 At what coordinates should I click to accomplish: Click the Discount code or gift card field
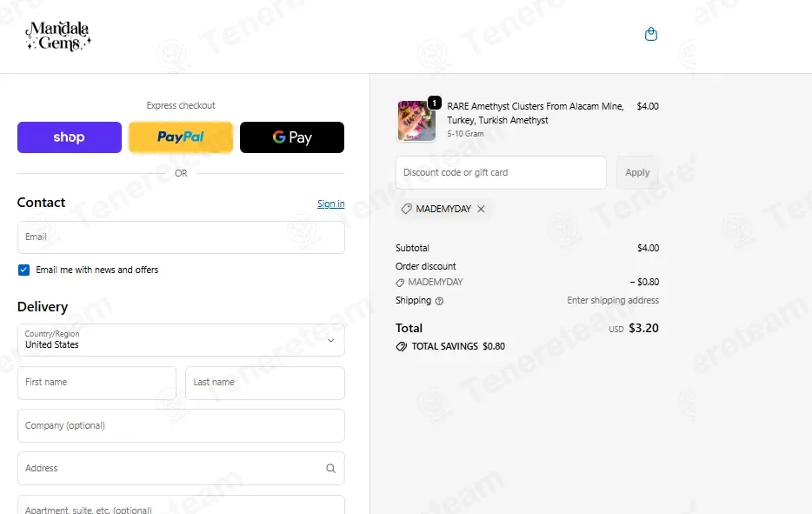pos(502,172)
